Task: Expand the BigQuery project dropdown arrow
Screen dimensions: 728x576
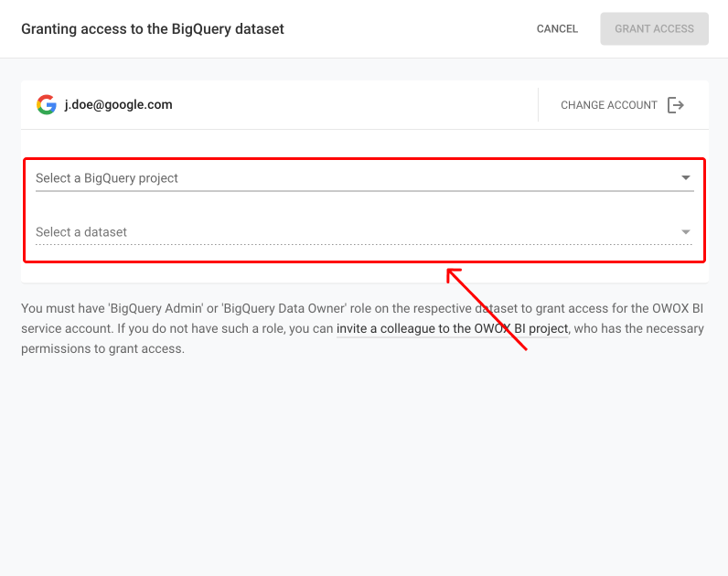Action: pos(686,177)
